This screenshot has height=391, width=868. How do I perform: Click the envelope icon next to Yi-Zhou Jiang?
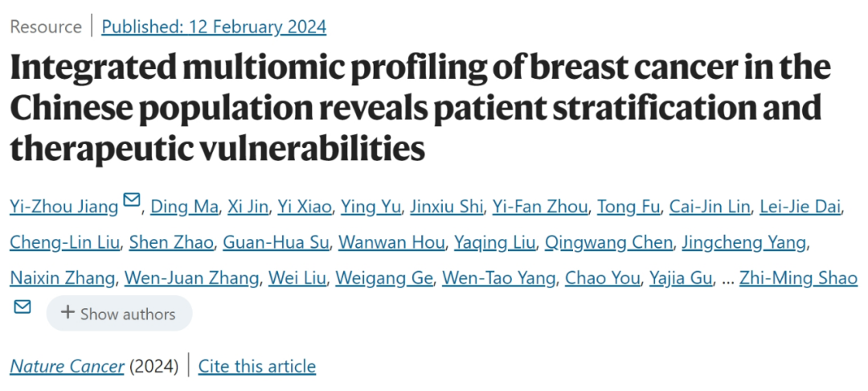point(131,200)
